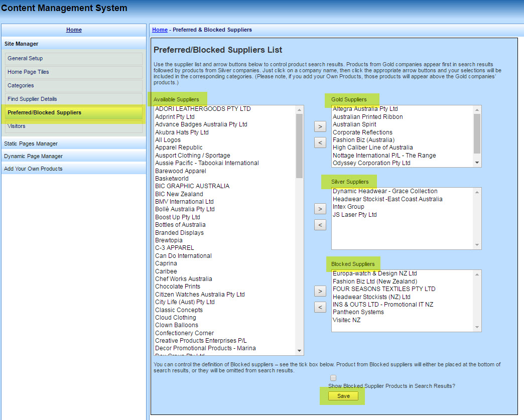Click the remove-from-Gold-Suppliers left arrow button

click(320, 143)
